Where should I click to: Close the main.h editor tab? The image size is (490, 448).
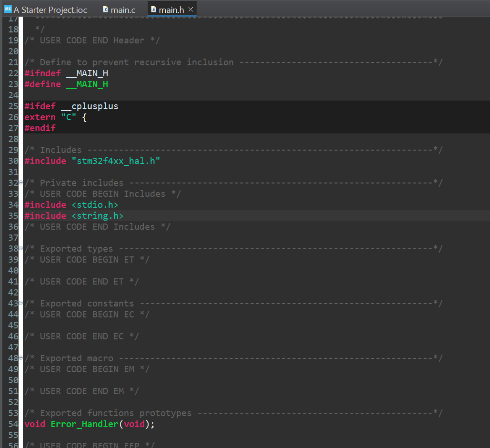coord(190,10)
